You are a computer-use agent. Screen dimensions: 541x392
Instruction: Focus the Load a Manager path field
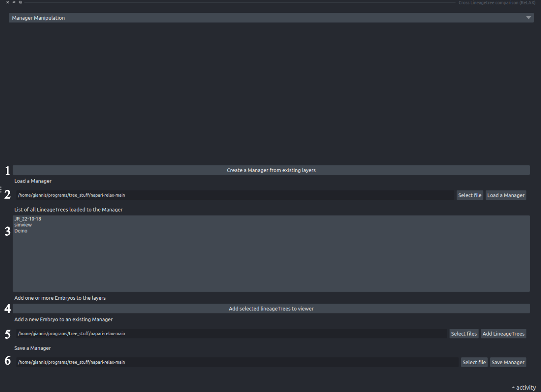click(x=235, y=195)
